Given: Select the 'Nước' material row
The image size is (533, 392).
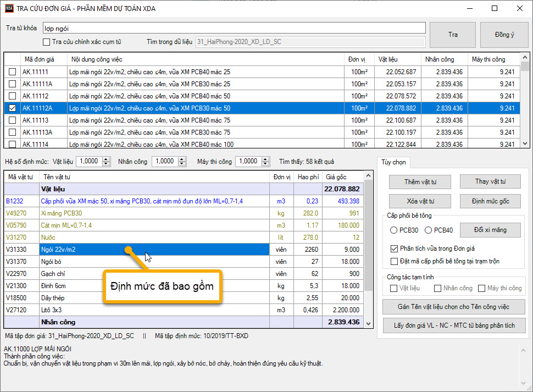Looking at the screenshot, I should [184, 238].
